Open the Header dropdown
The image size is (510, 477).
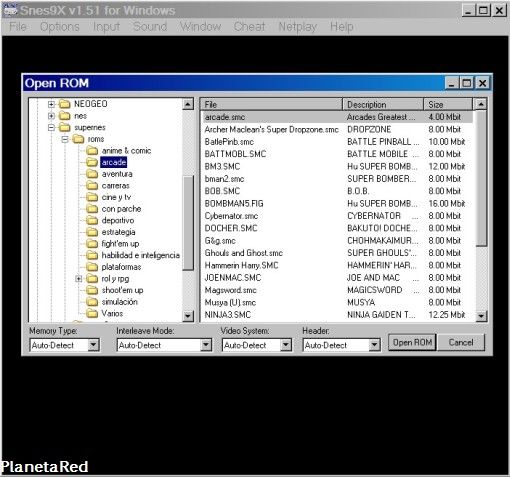pyautogui.click(x=374, y=345)
